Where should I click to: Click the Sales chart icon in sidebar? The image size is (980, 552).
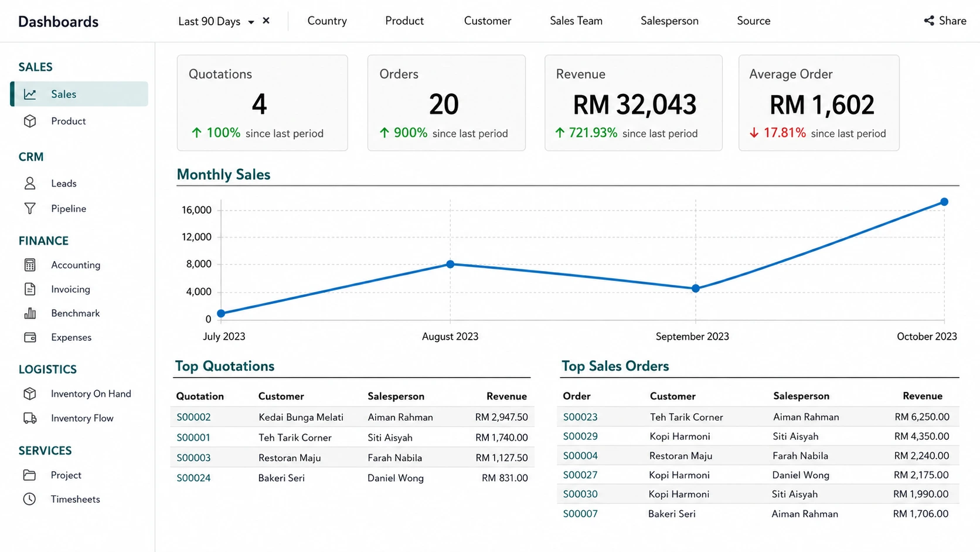point(30,94)
